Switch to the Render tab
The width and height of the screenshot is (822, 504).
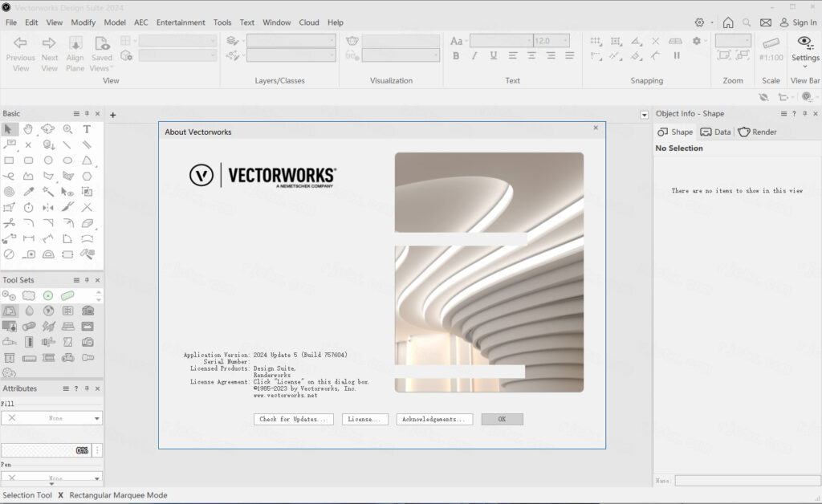coord(757,132)
